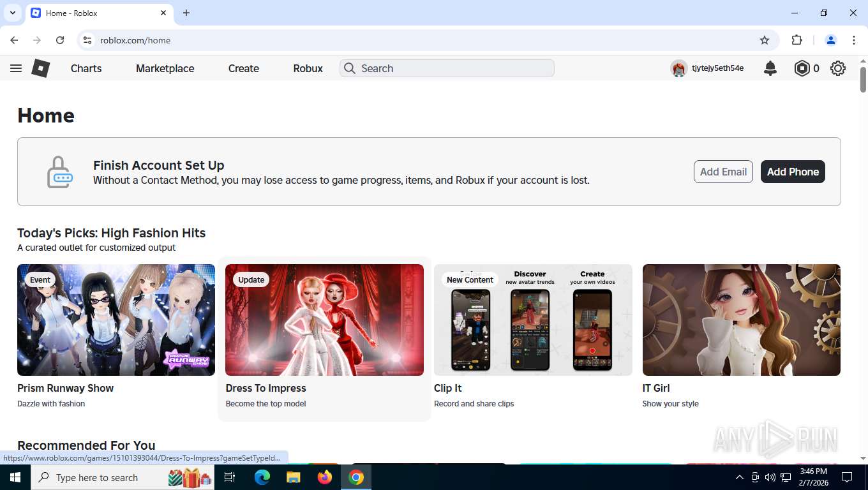Click the user avatar picture

[x=679, y=68]
